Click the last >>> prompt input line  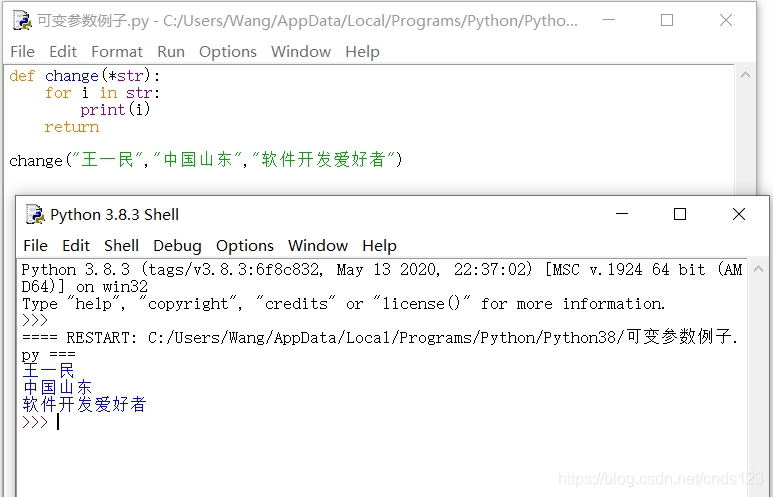click(40, 422)
